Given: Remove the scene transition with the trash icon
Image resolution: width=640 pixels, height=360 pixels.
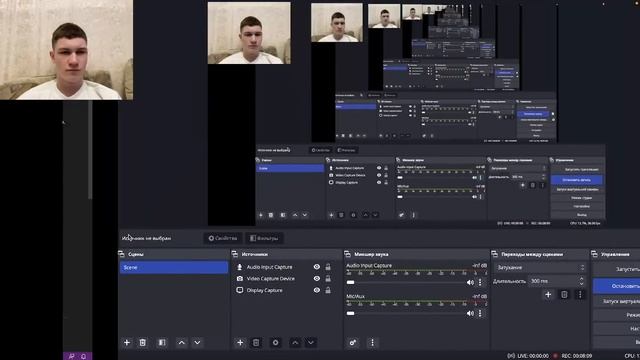Looking at the screenshot, I should [564, 294].
